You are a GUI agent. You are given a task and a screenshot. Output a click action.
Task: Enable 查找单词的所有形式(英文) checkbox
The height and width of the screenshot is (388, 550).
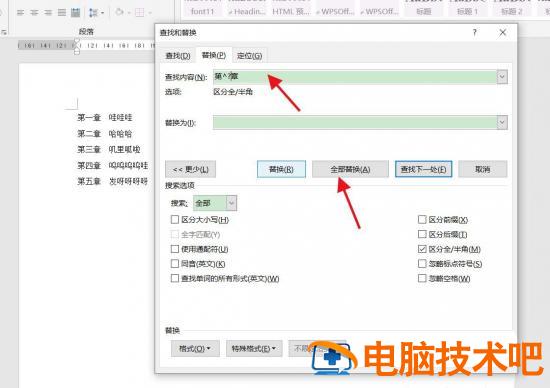click(x=175, y=278)
